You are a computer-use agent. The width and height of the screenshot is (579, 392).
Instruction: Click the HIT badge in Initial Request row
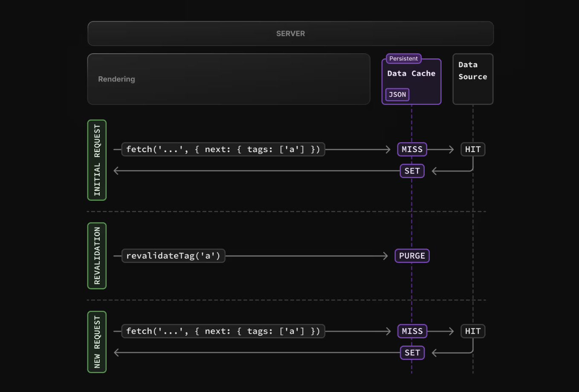(x=472, y=150)
